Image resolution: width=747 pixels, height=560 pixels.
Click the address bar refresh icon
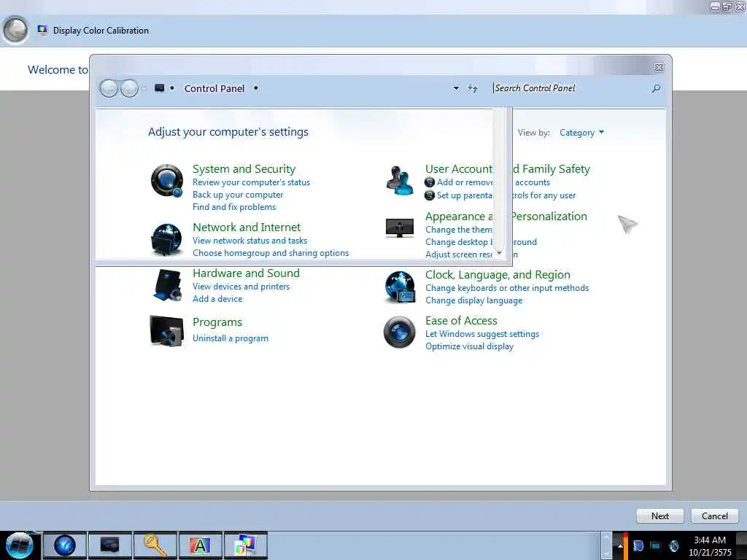click(472, 88)
